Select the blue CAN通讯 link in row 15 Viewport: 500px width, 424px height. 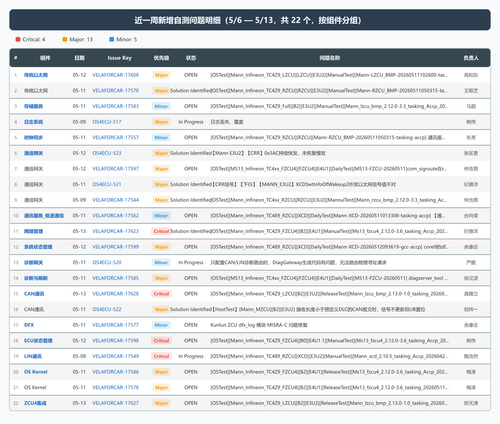[x=34, y=294]
